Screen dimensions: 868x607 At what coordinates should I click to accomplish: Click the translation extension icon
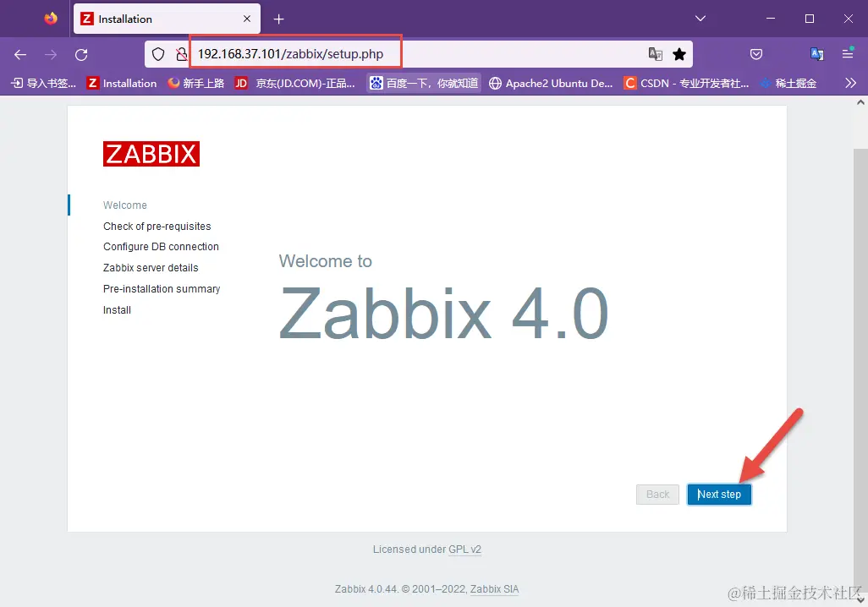[x=816, y=53]
